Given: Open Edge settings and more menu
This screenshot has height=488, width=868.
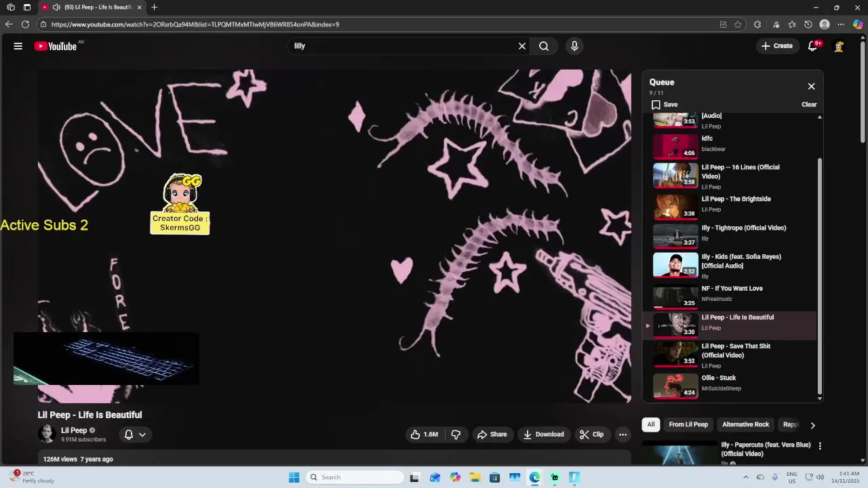Looking at the screenshot, I should [841, 24].
